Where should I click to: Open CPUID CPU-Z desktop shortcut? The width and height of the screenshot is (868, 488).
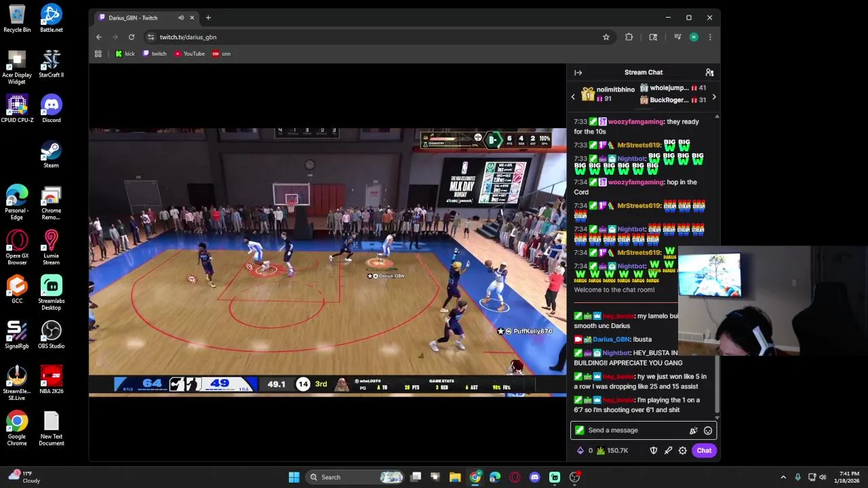(17, 109)
